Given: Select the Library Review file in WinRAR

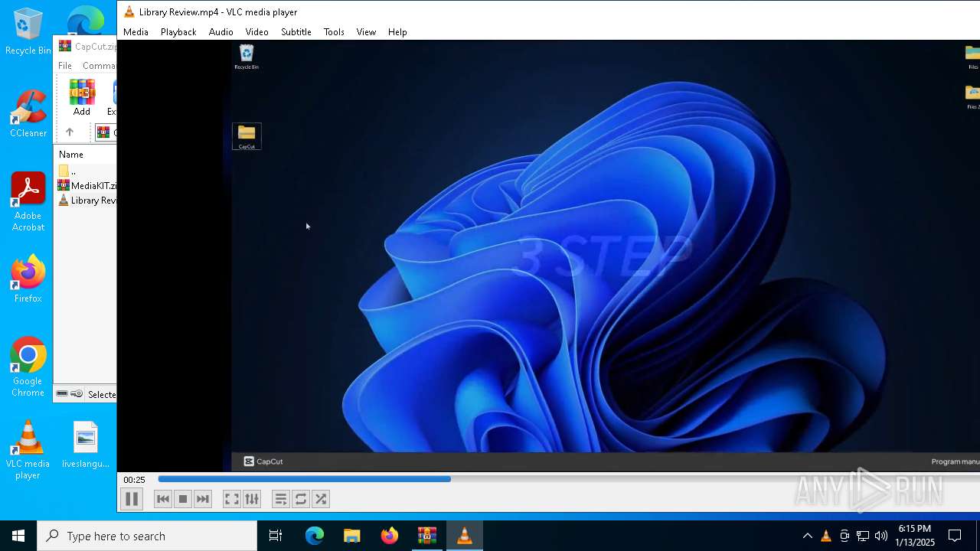Looking at the screenshot, I should pos(87,201).
